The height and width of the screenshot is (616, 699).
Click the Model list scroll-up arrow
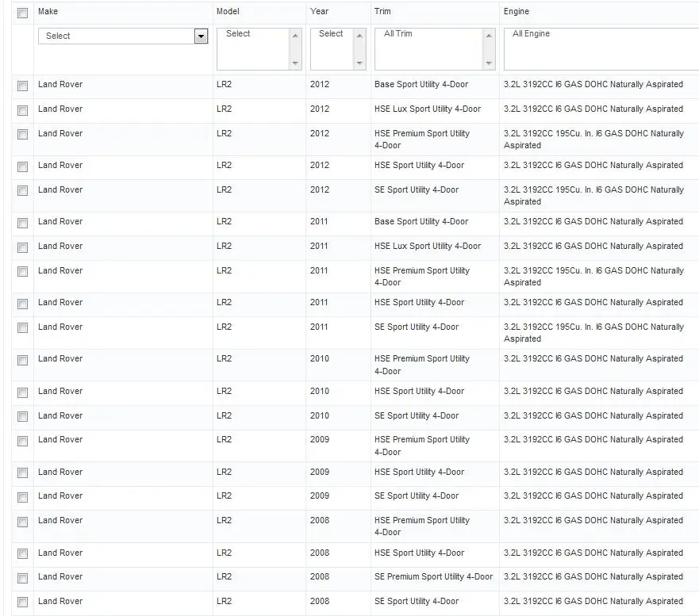click(x=295, y=35)
